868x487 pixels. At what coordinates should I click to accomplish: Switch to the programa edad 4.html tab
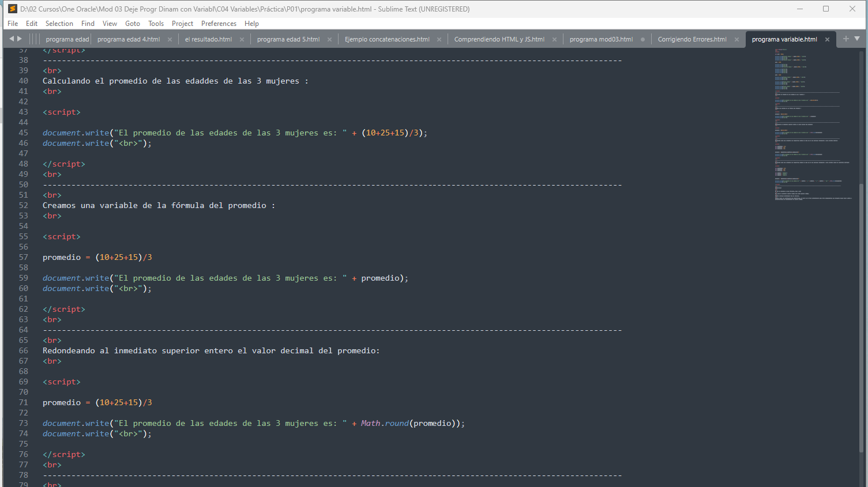point(129,39)
